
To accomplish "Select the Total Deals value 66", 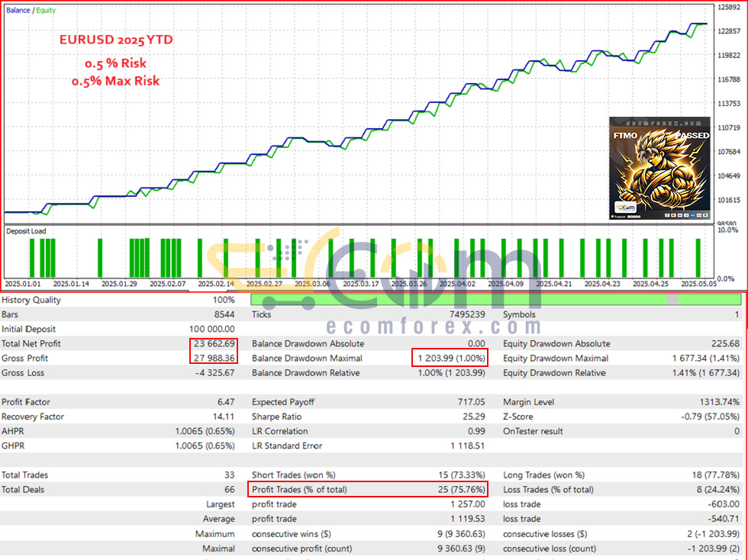I will click(230, 490).
